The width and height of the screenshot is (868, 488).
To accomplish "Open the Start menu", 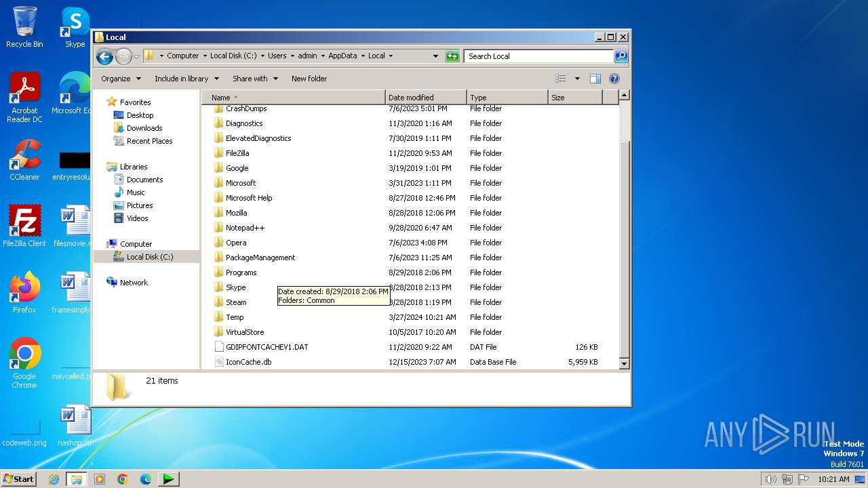I will 18,479.
